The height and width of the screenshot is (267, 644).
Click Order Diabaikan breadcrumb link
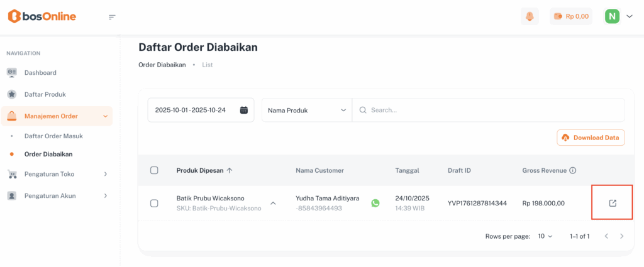point(162,65)
